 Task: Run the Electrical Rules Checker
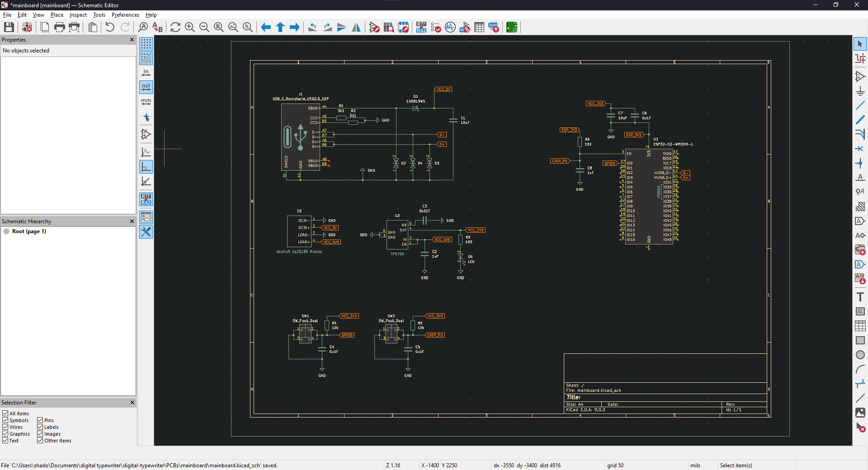point(436,27)
